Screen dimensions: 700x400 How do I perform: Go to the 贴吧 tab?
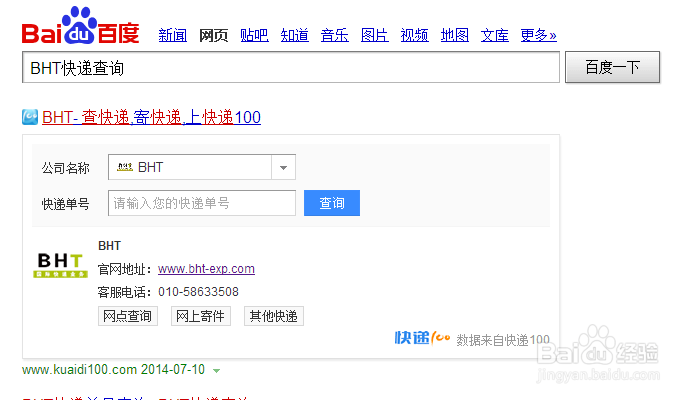(254, 35)
